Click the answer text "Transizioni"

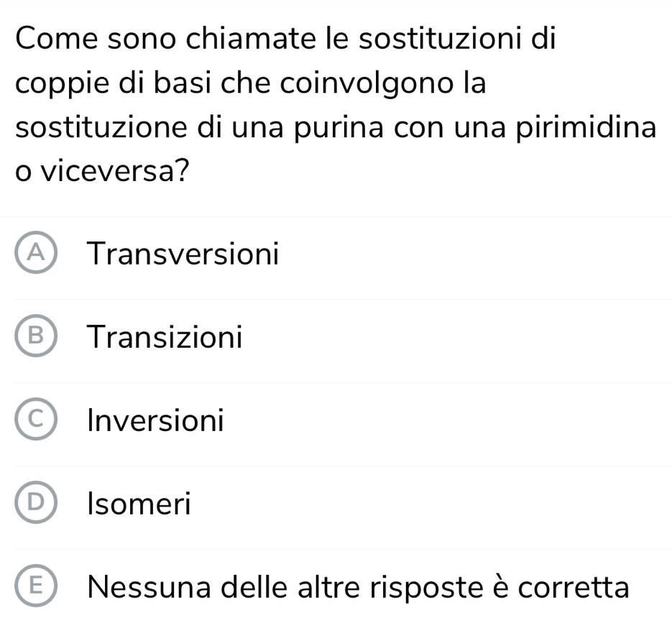165,336
